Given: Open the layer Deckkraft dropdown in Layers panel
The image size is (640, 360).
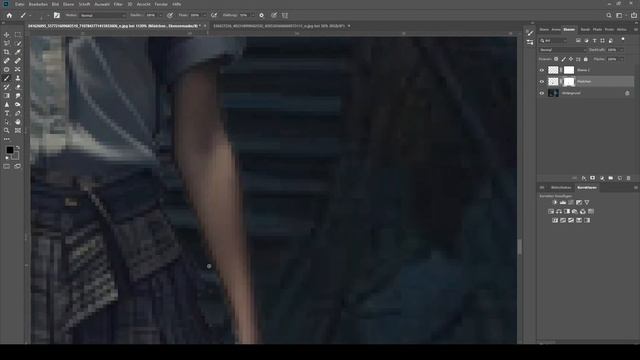Looking at the screenshot, I should (621, 50).
